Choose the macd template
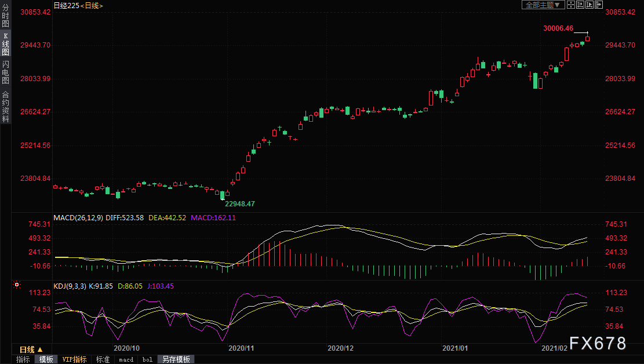This screenshot has width=644, height=364. (126, 359)
